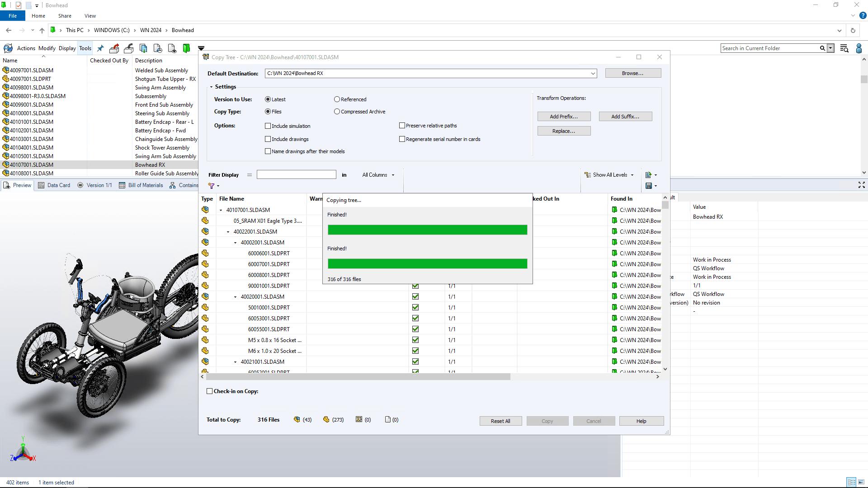
Task: Click the Check Out toolbar icon
Action: (x=114, y=48)
